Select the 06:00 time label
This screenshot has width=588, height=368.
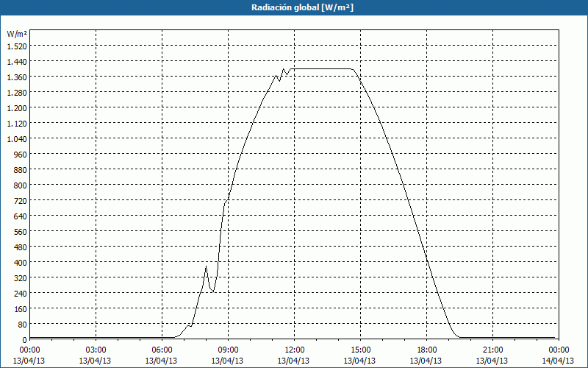click(162, 350)
